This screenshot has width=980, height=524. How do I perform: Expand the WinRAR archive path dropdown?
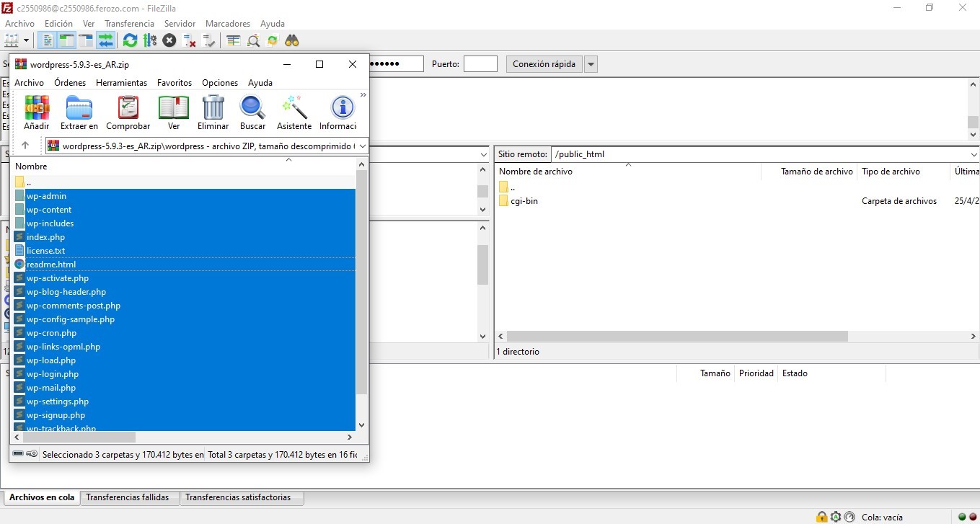pos(362,146)
